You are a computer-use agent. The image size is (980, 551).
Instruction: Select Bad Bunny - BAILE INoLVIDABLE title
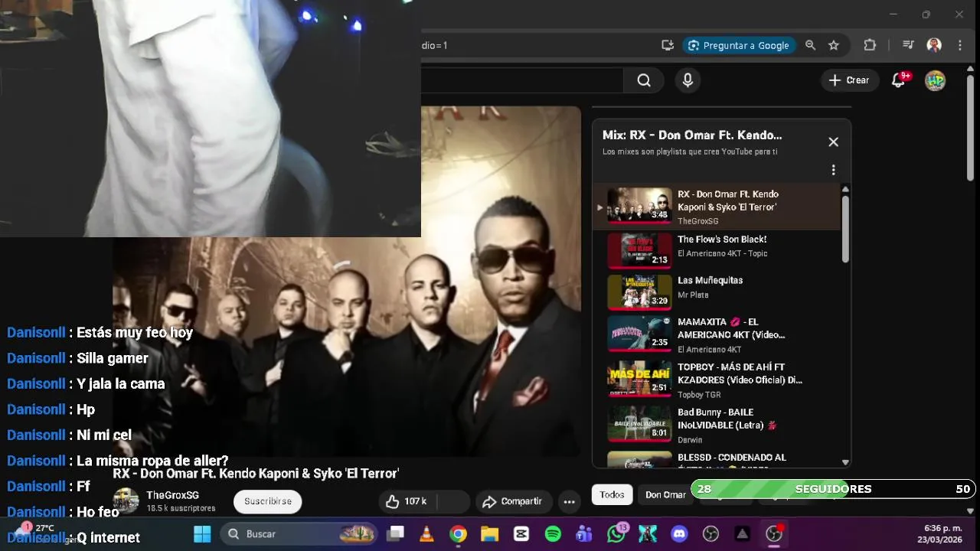pos(728,419)
